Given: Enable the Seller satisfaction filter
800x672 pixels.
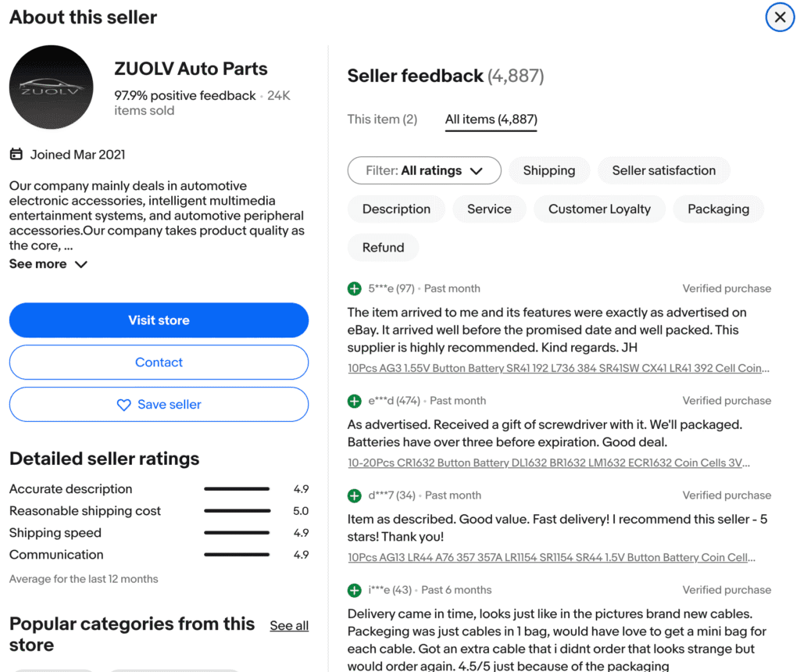Looking at the screenshot, I should click(x=663, y=170).
